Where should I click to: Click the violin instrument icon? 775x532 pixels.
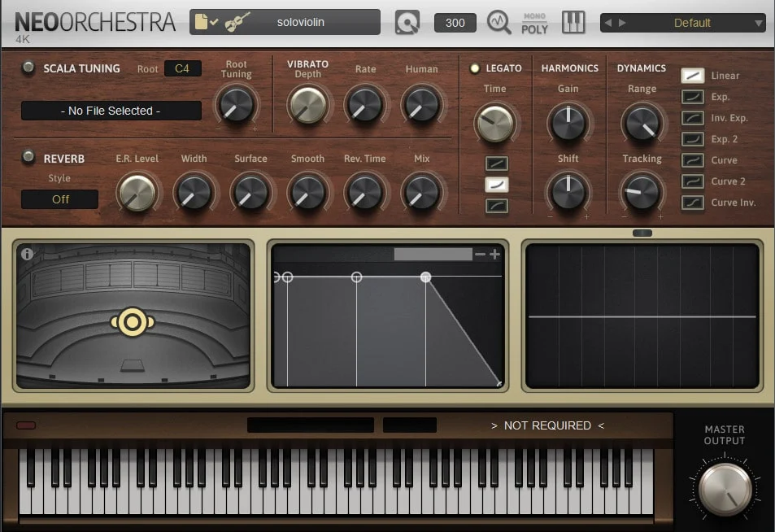[x=237, y=22]
